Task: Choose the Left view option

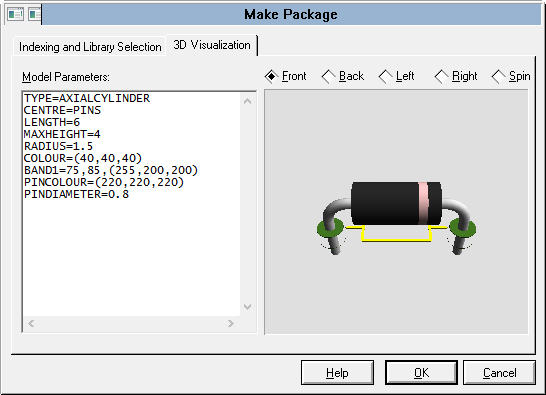Action: [396, 76]
